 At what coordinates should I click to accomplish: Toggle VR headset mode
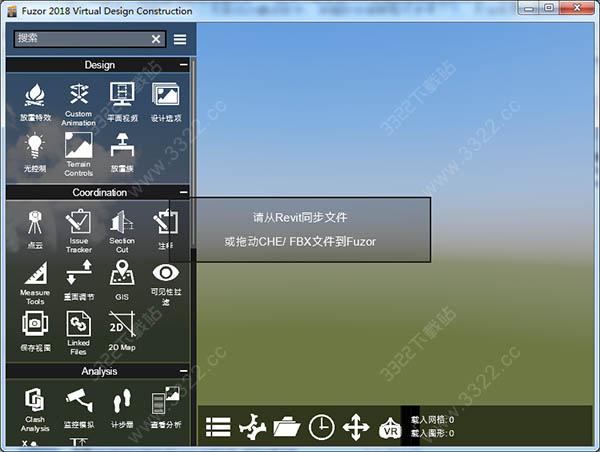(390, 428)
